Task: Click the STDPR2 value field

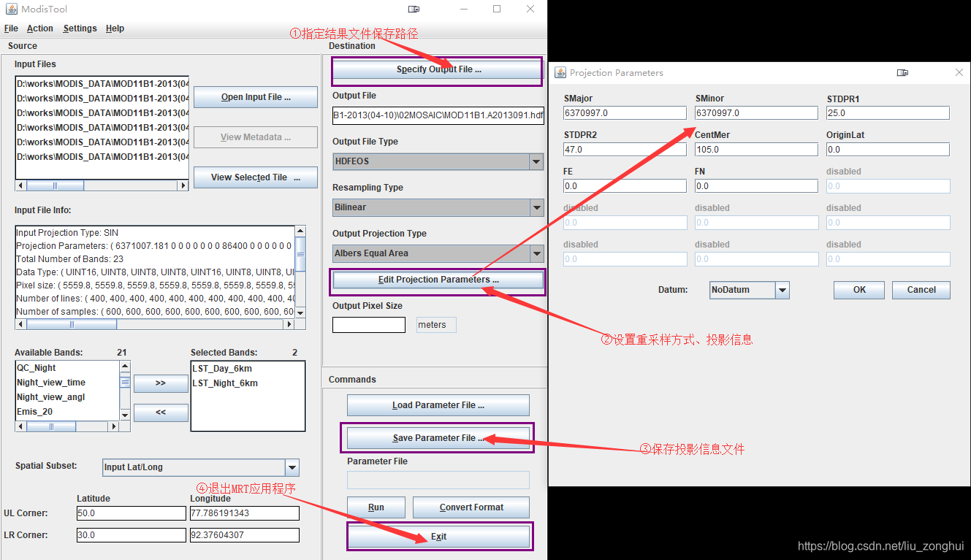Action: pos(625,150)
